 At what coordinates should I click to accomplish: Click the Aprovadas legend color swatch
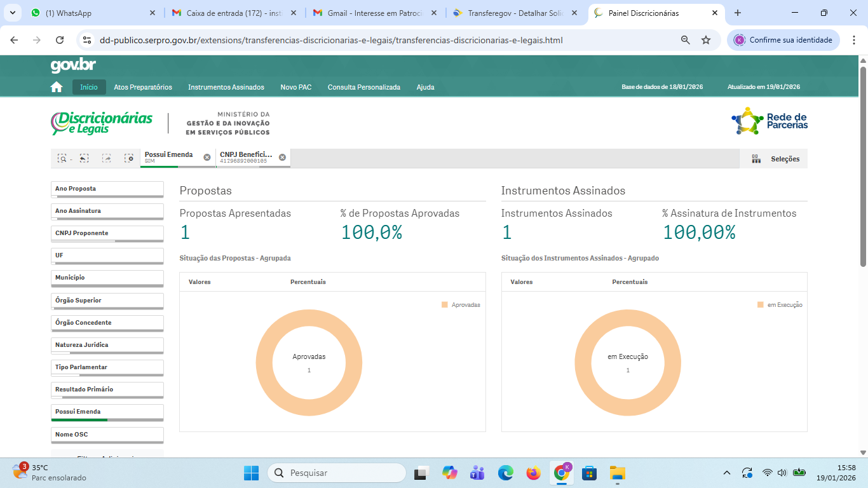tap(445, 305)
